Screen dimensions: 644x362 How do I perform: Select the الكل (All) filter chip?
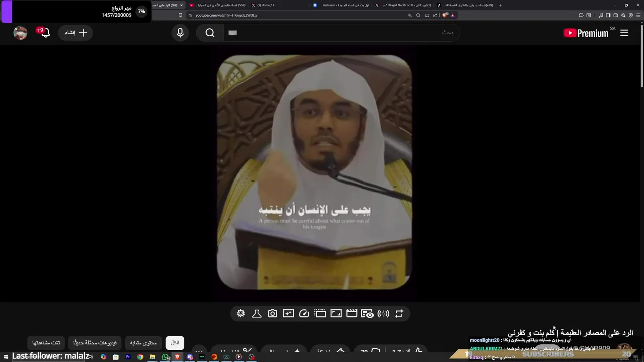(x=175, y=343)
